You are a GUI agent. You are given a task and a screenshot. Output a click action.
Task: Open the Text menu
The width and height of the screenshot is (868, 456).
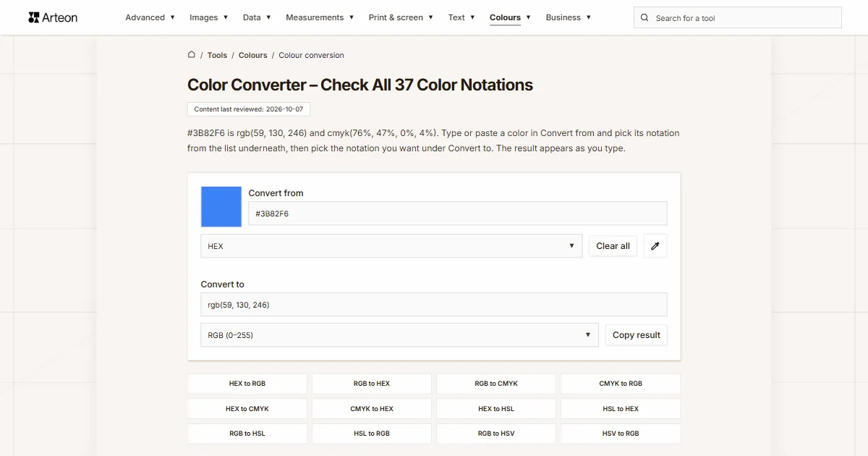click(461, 17)
